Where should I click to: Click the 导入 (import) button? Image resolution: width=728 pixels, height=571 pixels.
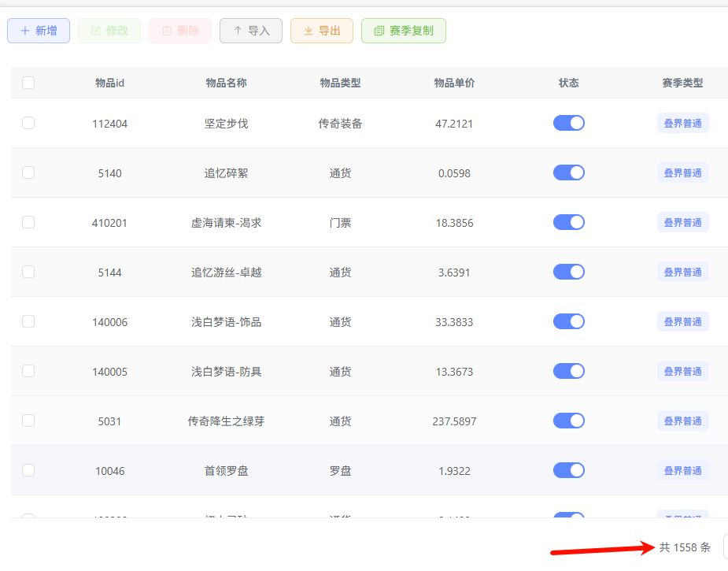point(251,31)
